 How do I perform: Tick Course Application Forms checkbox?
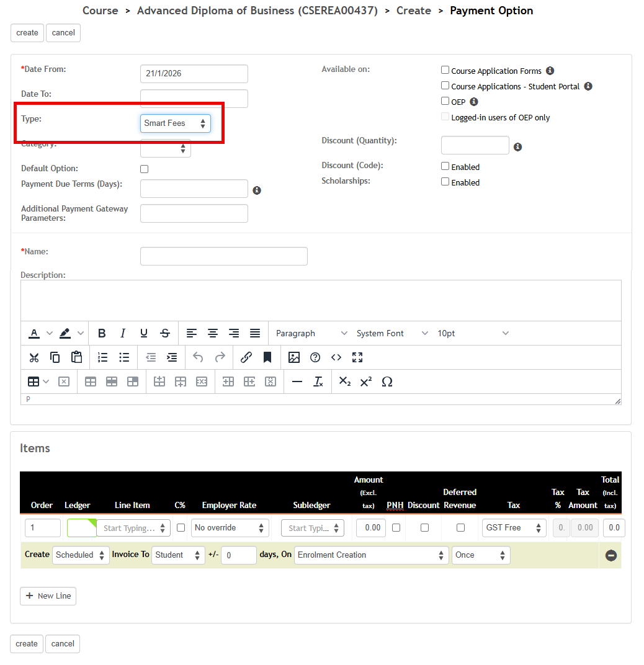click(445, 70)
